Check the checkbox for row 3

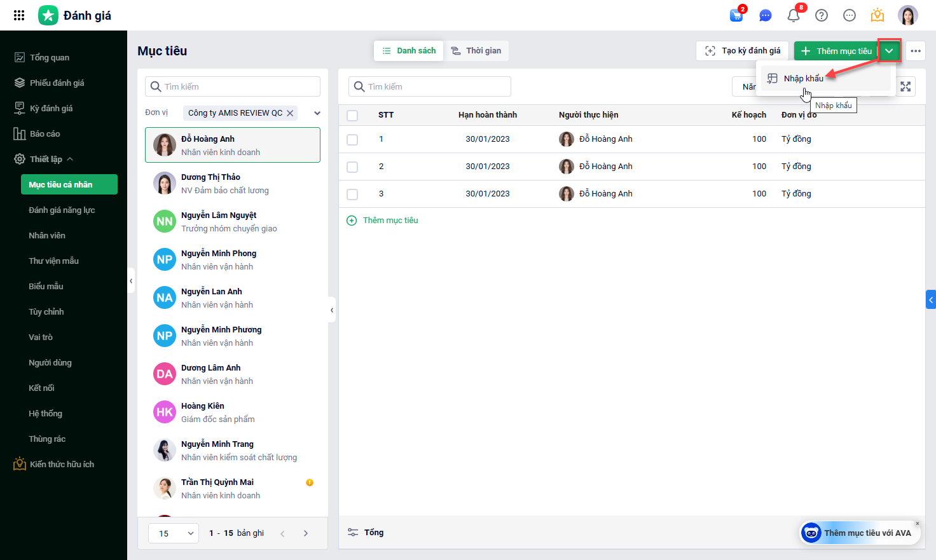point(352,194)
